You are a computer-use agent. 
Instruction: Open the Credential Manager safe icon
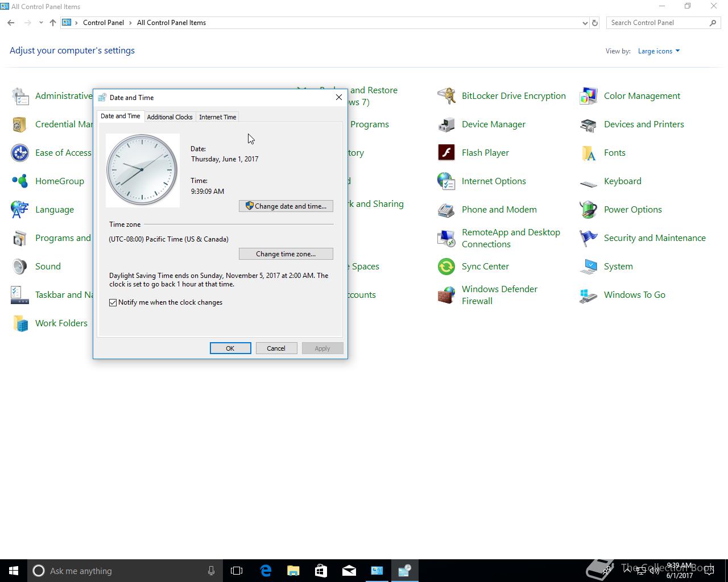[20, 124]
